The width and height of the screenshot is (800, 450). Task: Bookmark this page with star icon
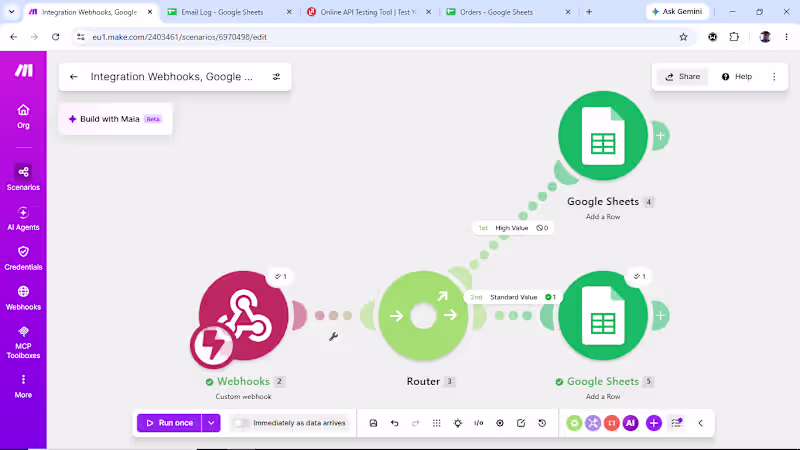click(x=683, y=37)
